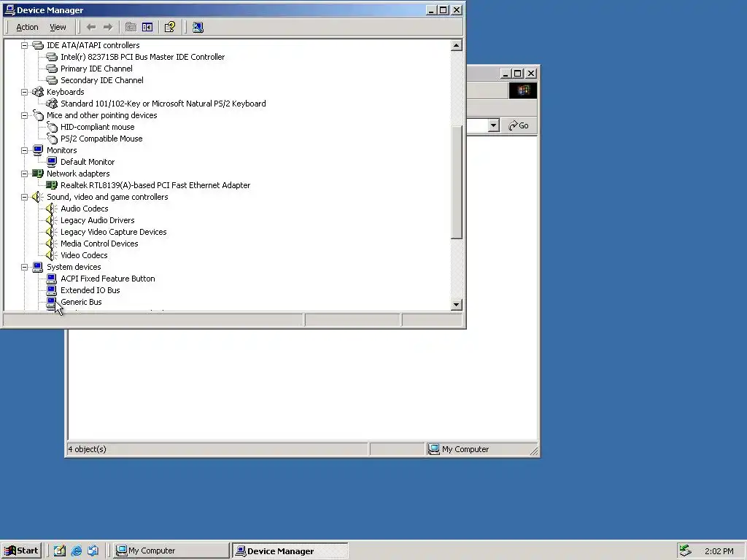
Task: Click the 2:02 PM taskbar clock
Action: coord(719,551)
